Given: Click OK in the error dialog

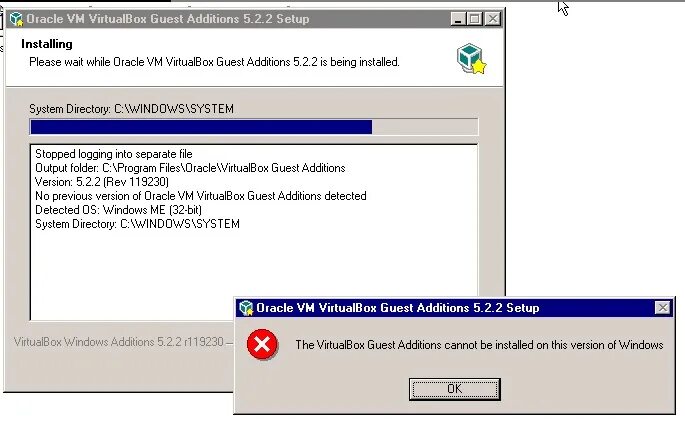Looking at the screenshot, I should pos(454,389).
